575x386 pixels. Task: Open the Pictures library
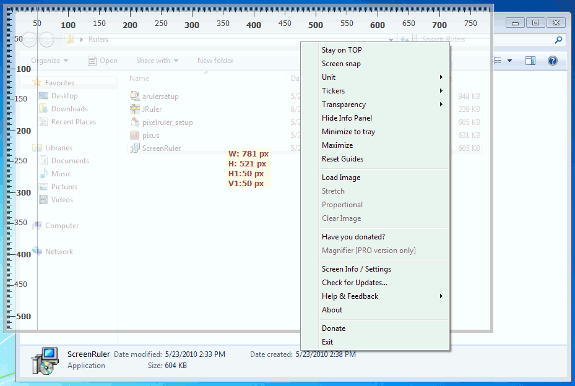click(x=58, y=187)
